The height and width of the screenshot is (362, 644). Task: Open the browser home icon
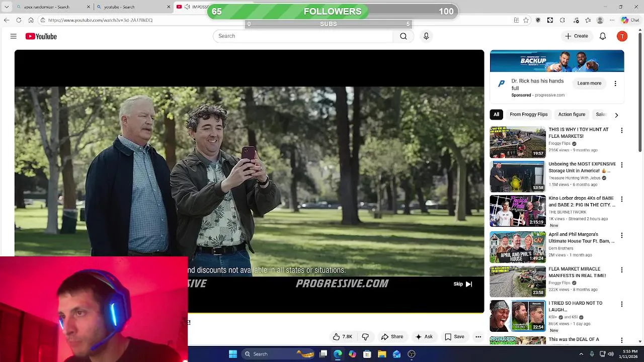[x=31, y=20]
